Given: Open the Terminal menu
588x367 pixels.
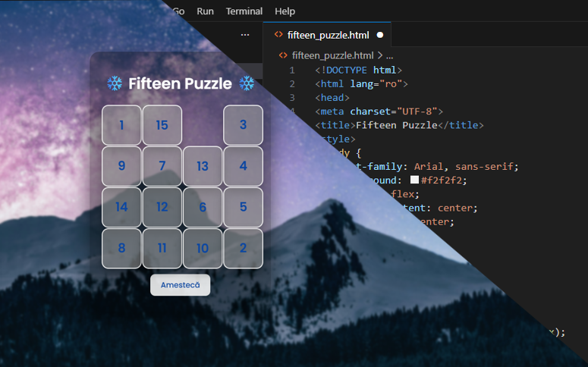Looking at the screenshot, I should (244, 11).
